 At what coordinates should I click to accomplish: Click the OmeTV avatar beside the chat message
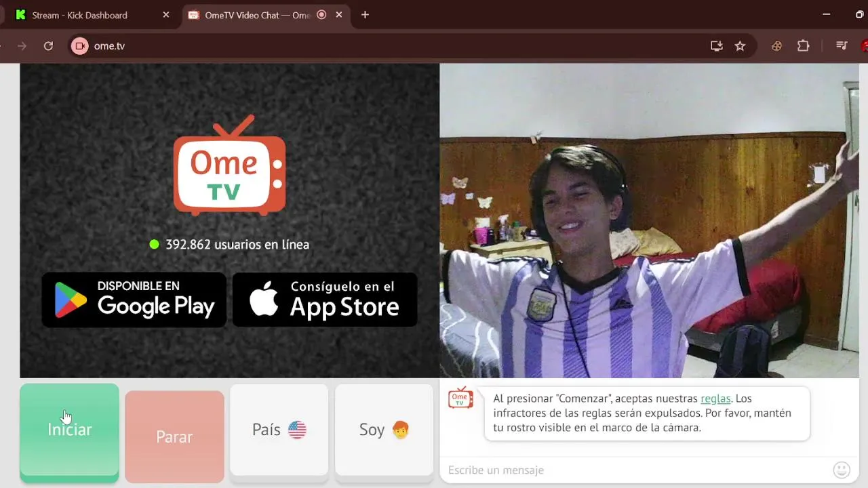point(461,398)
